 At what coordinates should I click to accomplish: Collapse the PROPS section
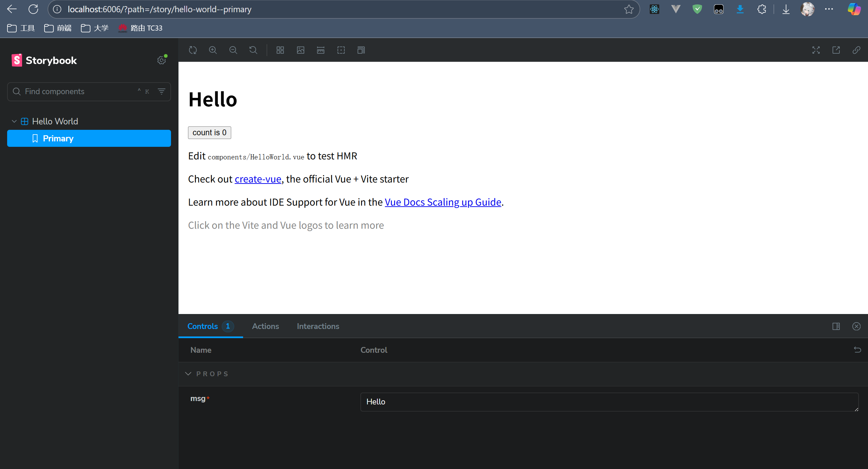click(188, 374)
